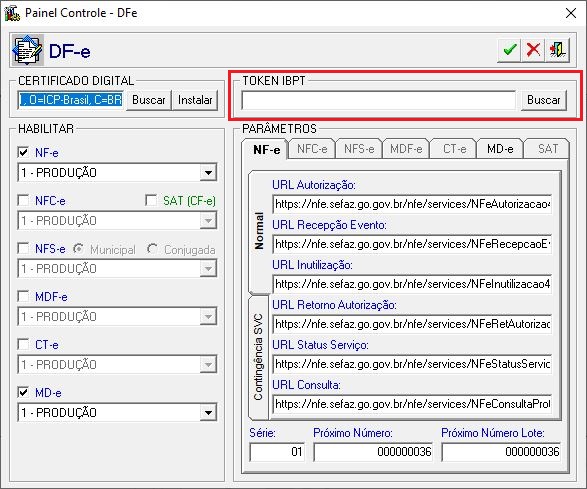Select the Municipal radio option
Viewport: 587px width, 489px height.
(78, 249)
